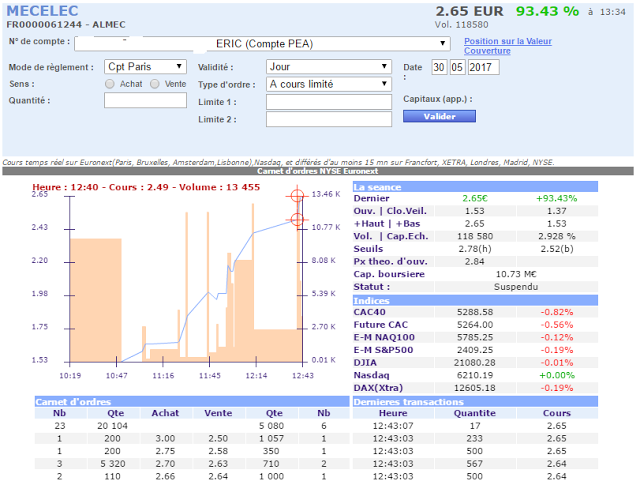Click the Limite 2 input field
Image resolution: width=640 pixels, height=481 pixels.
(x=329, y=119)
